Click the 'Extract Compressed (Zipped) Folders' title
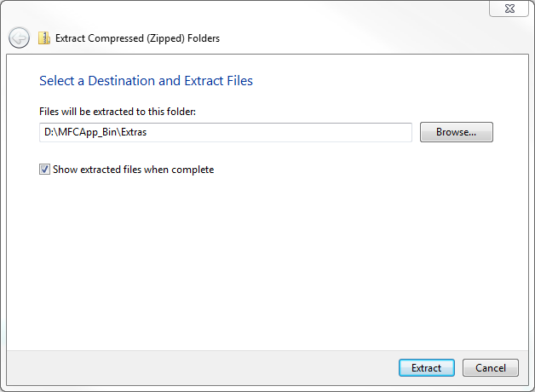Screen dimensions: 535x392 coord(137,38)
